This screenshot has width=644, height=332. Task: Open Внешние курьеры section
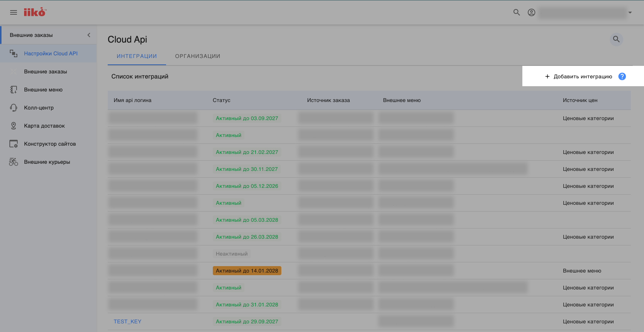pos(47,162)
